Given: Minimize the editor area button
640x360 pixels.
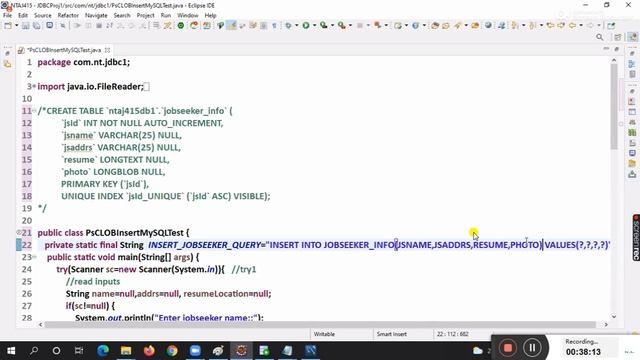Looking at the screenshot, I should [606, 49].
